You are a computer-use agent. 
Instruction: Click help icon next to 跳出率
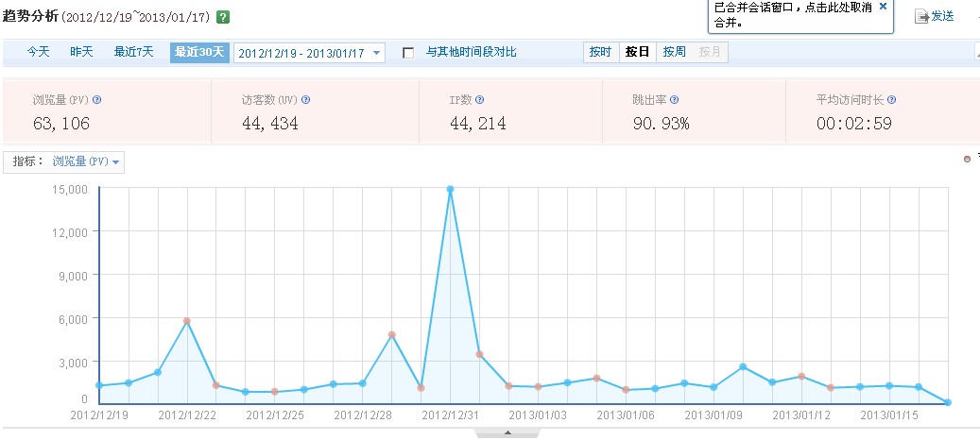click(674, 99)
